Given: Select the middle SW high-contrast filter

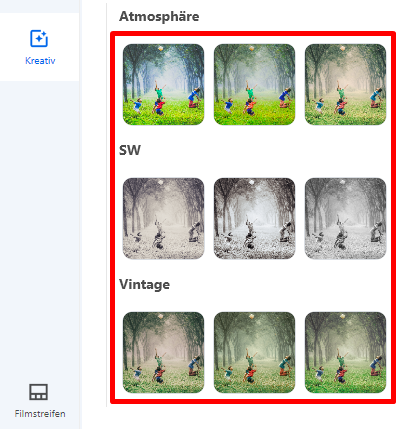Looking at the screenshot, I should (254, 218).
